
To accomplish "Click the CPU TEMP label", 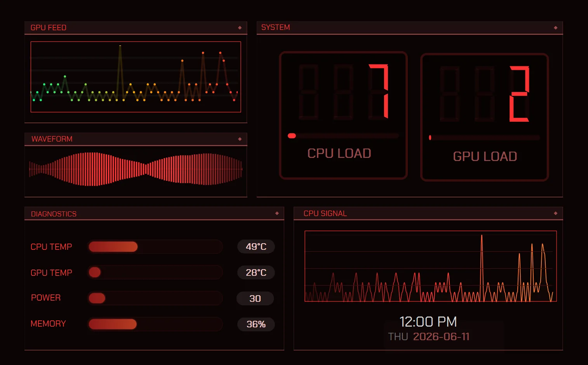I will pyautogui.click(x=51, y=247).
